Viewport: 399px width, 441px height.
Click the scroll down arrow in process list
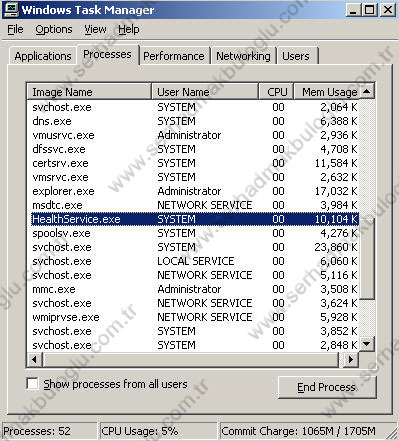tap(367, 344)
